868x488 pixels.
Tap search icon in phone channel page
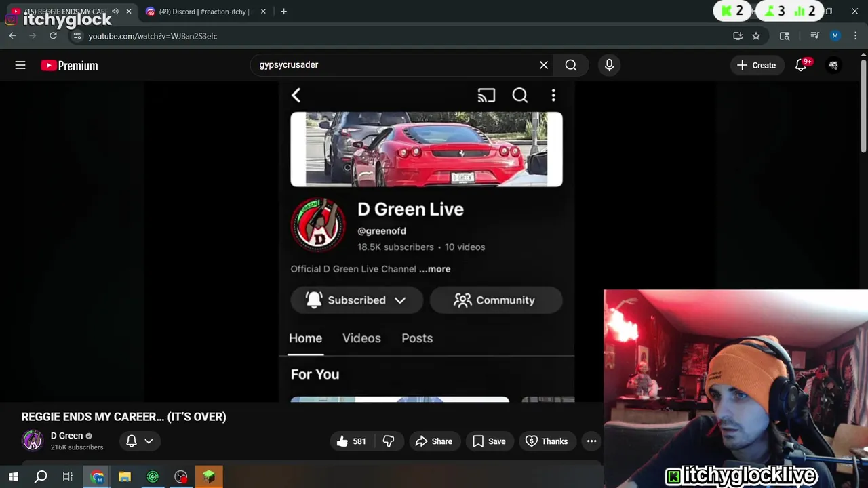coord(520,96)
